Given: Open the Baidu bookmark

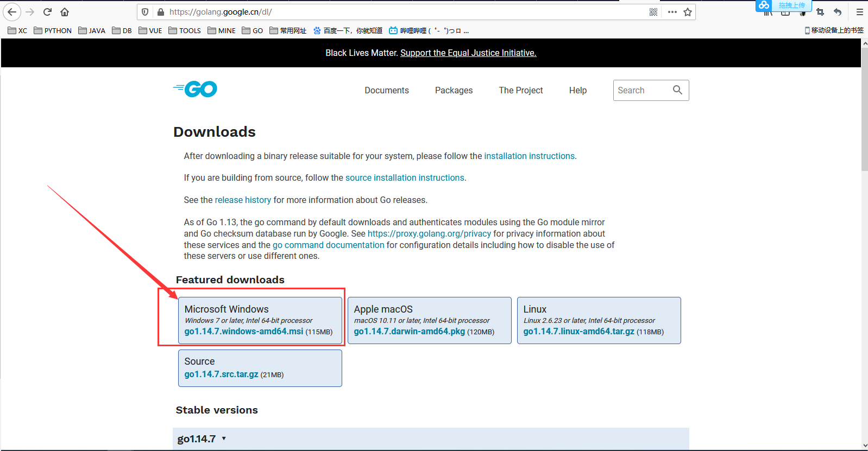Looking at the screenshot, I should pyautogui.click(x=348, y=30).
